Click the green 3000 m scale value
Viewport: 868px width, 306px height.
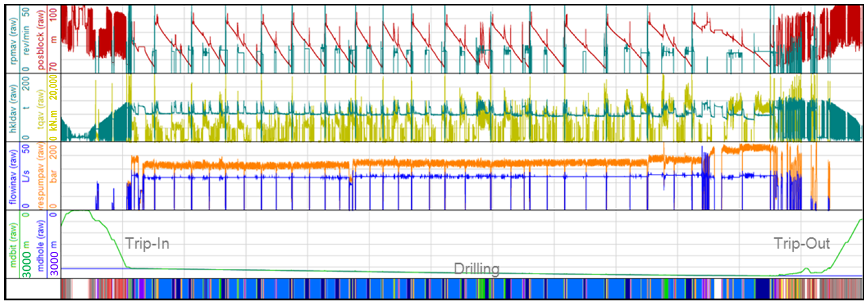click(27, 259)
